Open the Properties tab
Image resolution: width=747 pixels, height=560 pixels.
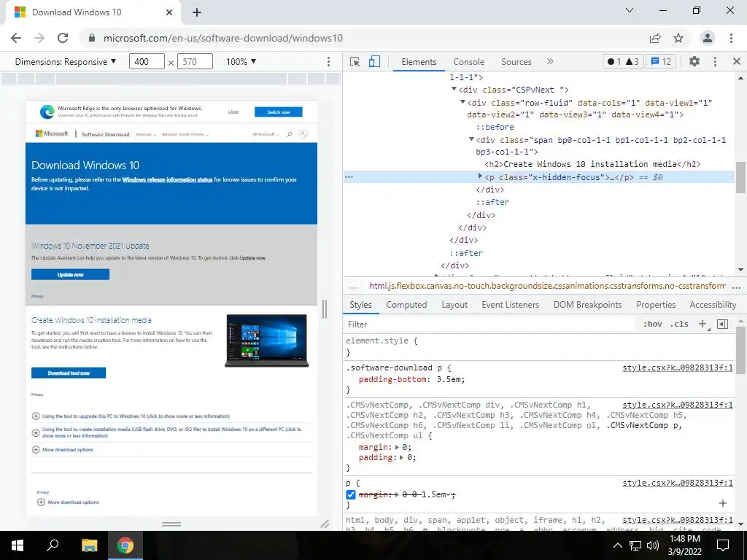656,305
